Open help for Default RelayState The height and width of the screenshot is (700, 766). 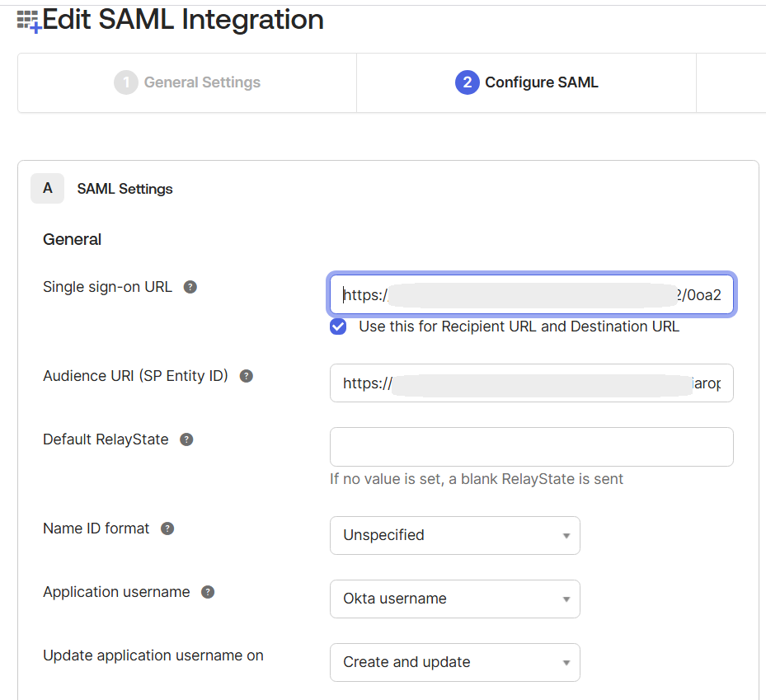[186, 439]
